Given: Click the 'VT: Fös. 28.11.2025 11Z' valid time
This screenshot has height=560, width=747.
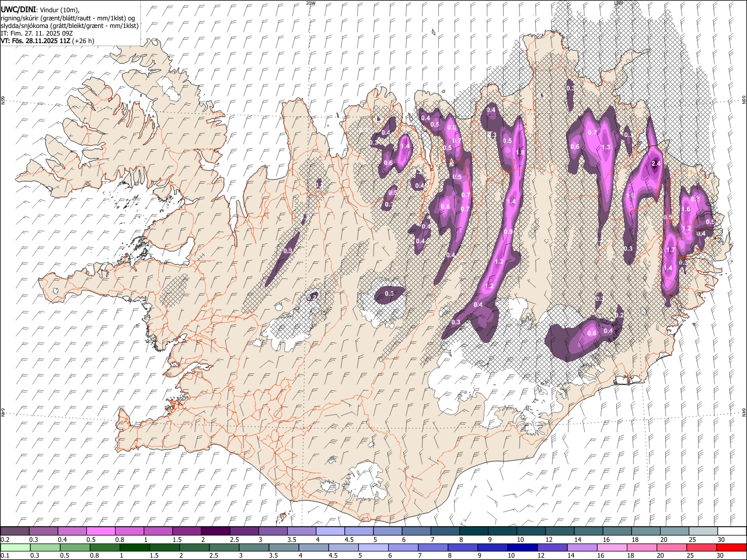Looking at the screenshot, I should tap(36, 41).
